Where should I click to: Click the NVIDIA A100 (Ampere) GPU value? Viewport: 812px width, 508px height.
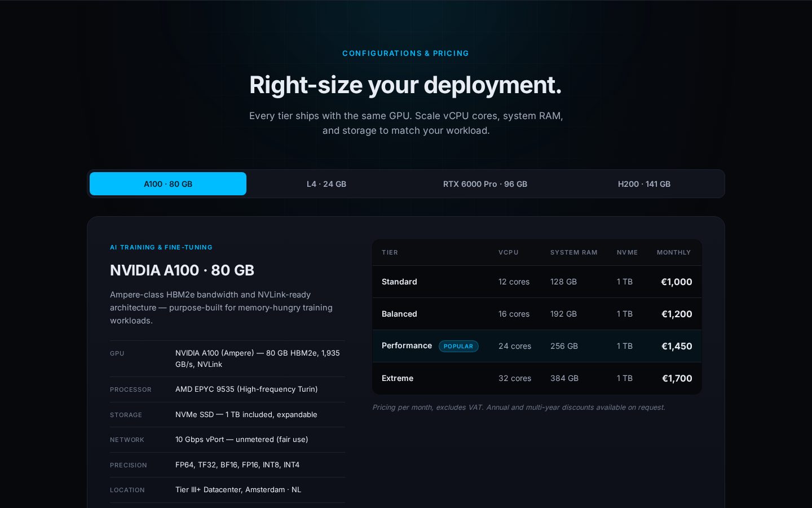click(x=258, y=358)
